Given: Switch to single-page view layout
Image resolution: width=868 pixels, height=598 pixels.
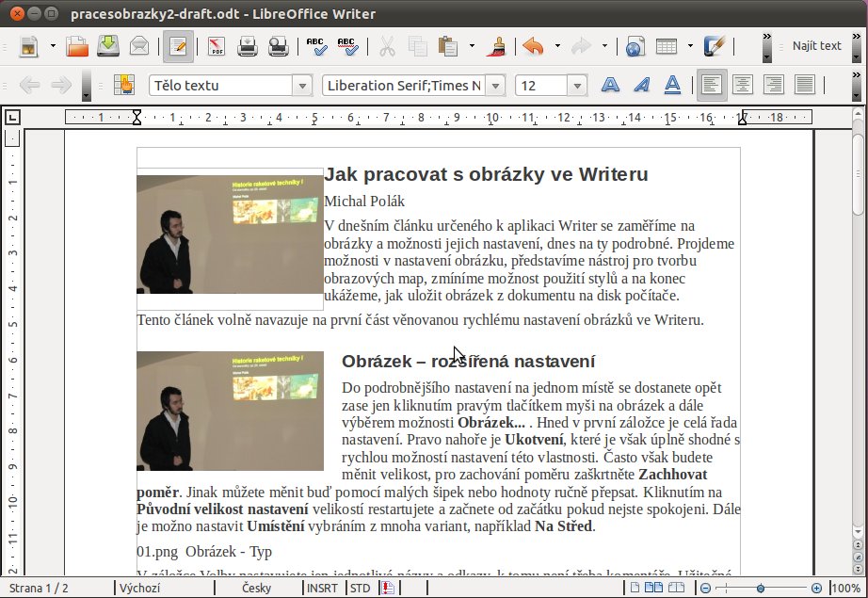Looking at the screenshot, I should tap(635, 588).
